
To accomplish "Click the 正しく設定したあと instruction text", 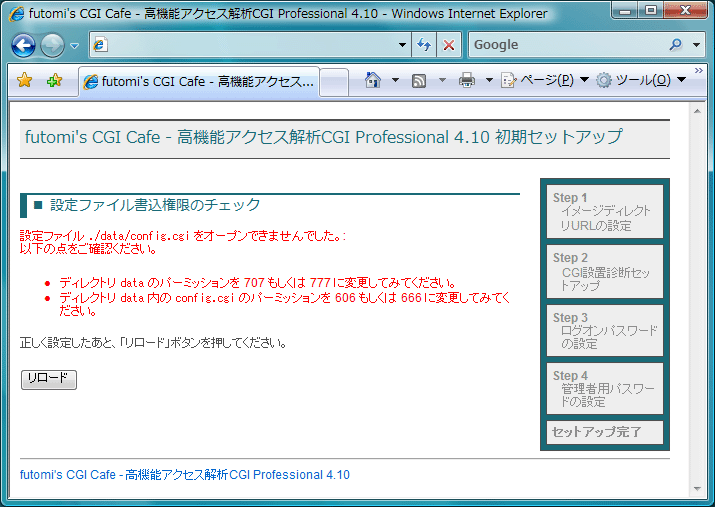I will (154, 343).
